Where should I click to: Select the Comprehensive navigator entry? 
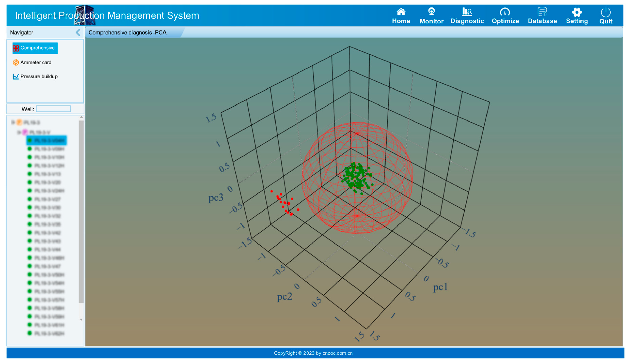coord(35,48)
